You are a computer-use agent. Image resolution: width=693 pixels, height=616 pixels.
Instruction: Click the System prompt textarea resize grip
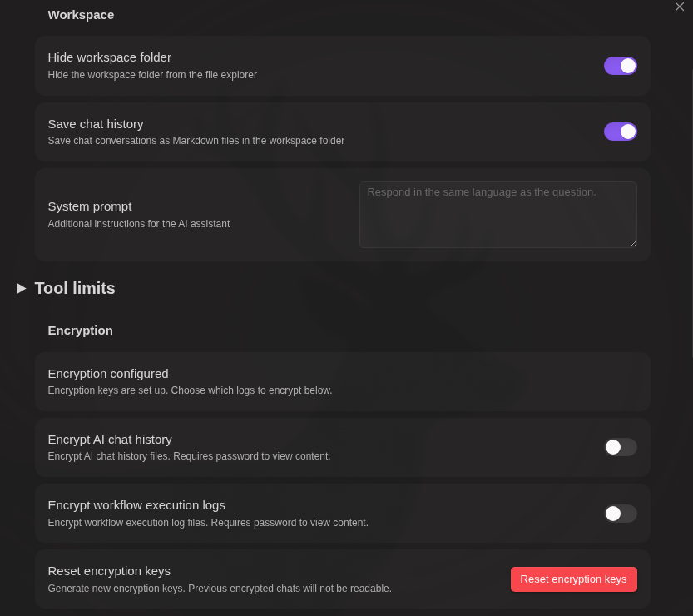click(x=633, y=244)
